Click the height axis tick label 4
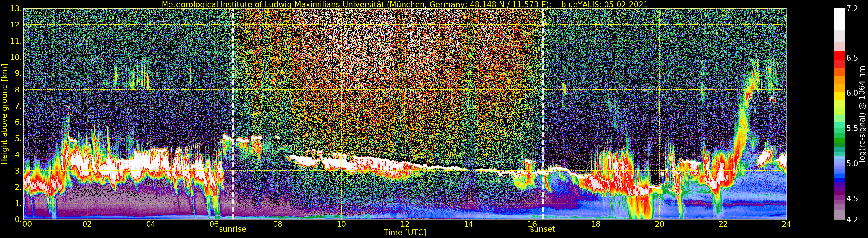Image resolution: width=868 pixels, height=238 pixels. [19, 155]
